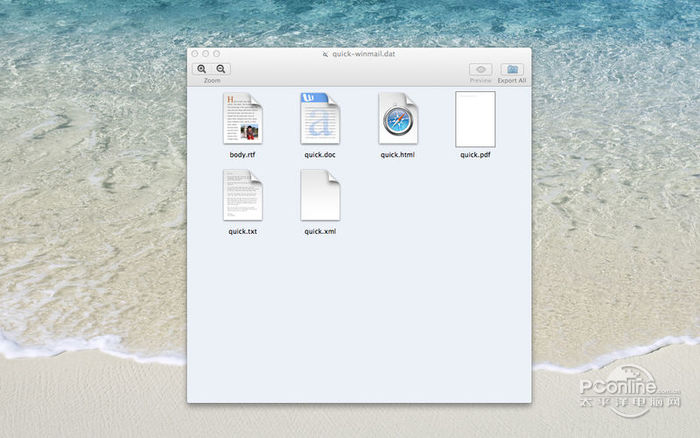Close the quick-winmail.dat window
Viewport: 700px width, 438px height.
click(x=195, y=53)
